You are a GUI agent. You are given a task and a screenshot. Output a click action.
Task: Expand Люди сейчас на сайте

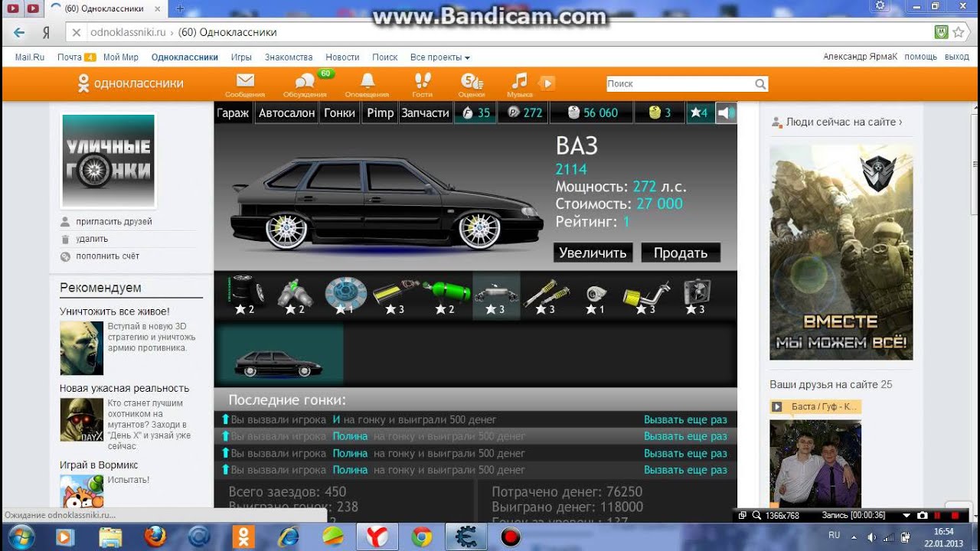pos(844,122)
